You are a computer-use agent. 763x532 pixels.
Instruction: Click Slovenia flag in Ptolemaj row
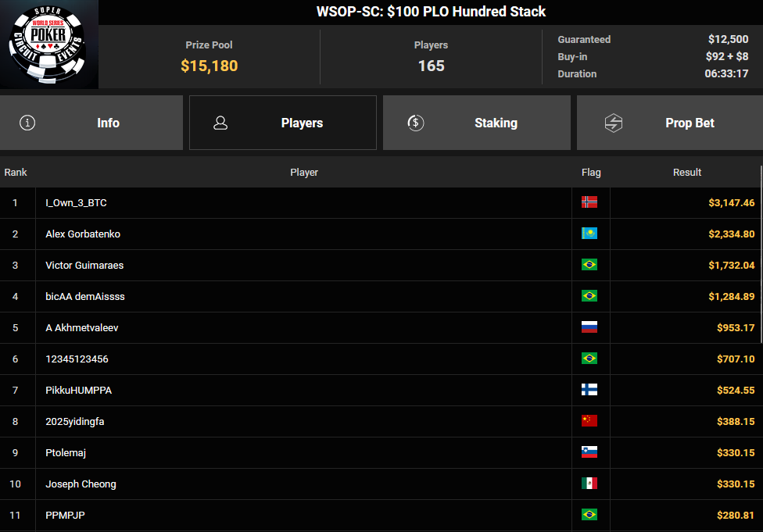tap(589, 452)
